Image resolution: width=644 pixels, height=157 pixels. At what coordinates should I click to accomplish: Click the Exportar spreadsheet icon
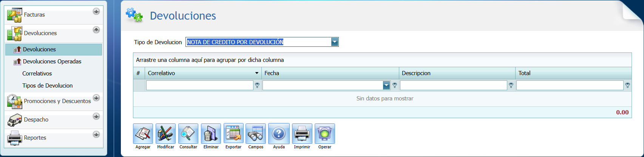233,134
